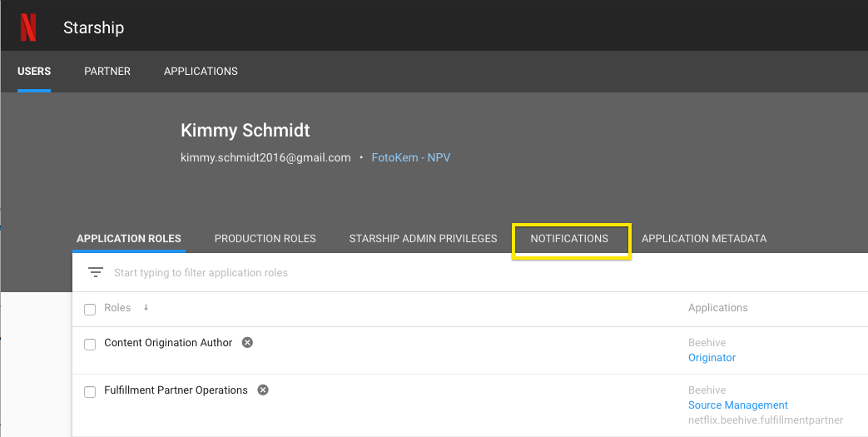The width and height of the screenshot is (868, 437).
Task: Click the filter list icon
Action: click(96, 272)
